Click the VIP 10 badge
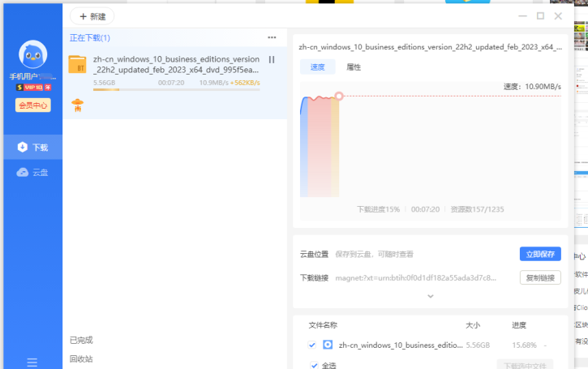 (34, 88)
